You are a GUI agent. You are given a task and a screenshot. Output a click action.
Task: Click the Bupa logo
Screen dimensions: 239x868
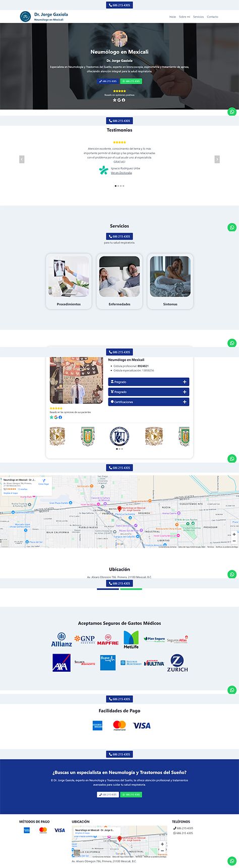click(108, 663)
